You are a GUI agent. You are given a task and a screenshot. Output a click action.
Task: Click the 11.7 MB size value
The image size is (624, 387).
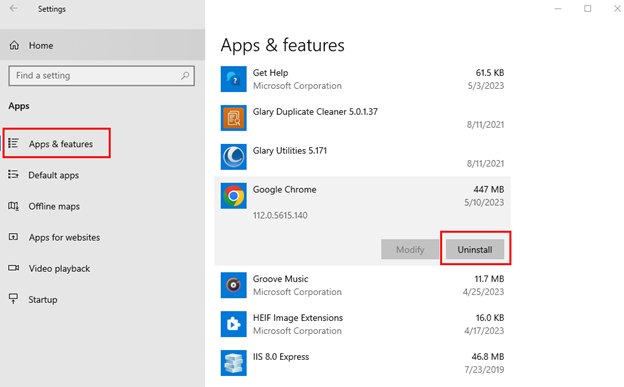coord(489,279)
